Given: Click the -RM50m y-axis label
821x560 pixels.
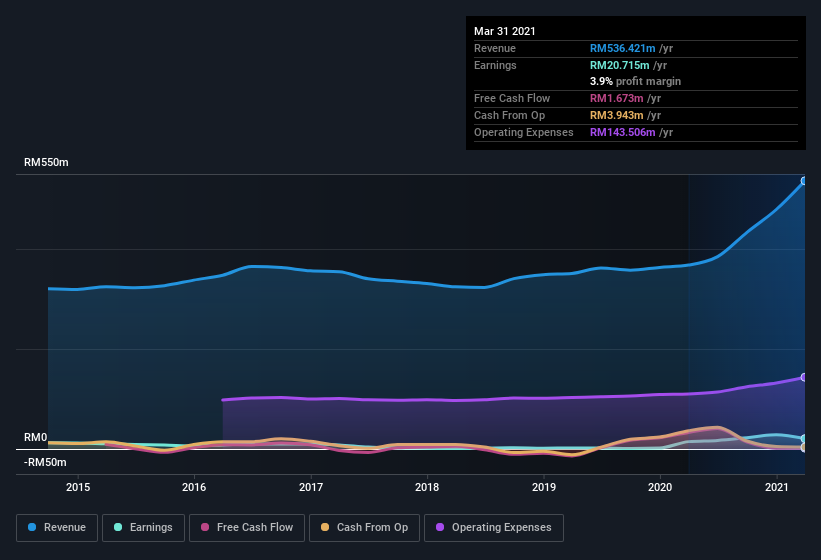Looking at the screenshot, I should tap(45, 463).
